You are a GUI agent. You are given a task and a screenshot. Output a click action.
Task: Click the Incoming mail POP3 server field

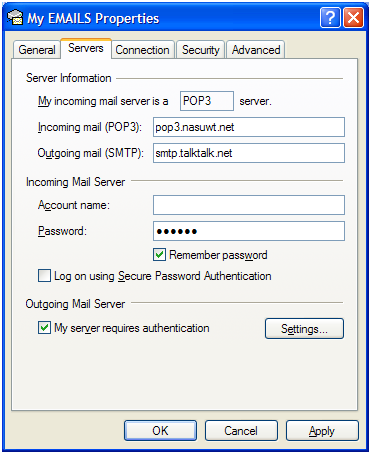[249, 127]
